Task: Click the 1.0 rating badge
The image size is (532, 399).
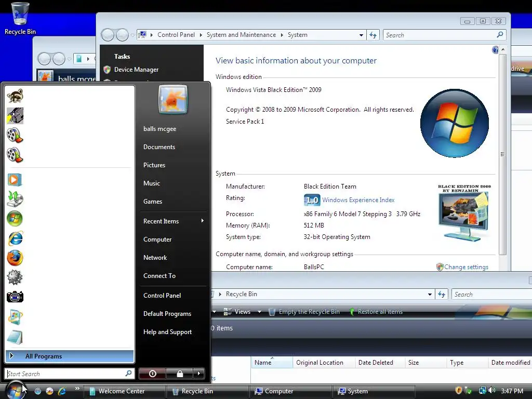Action: 312,200
